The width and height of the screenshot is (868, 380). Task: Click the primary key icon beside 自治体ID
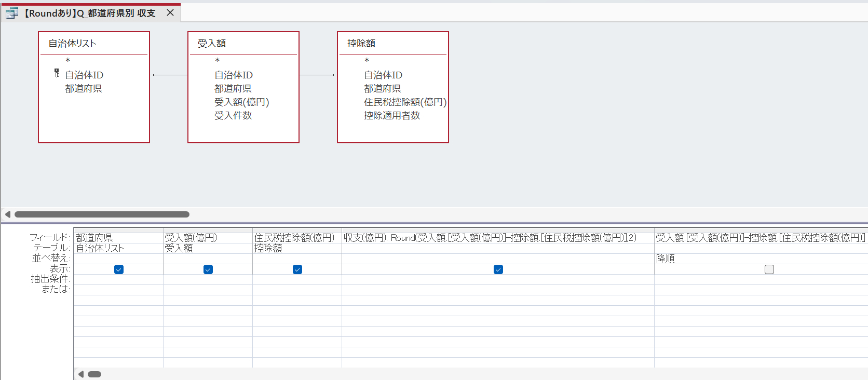[57, 73]
